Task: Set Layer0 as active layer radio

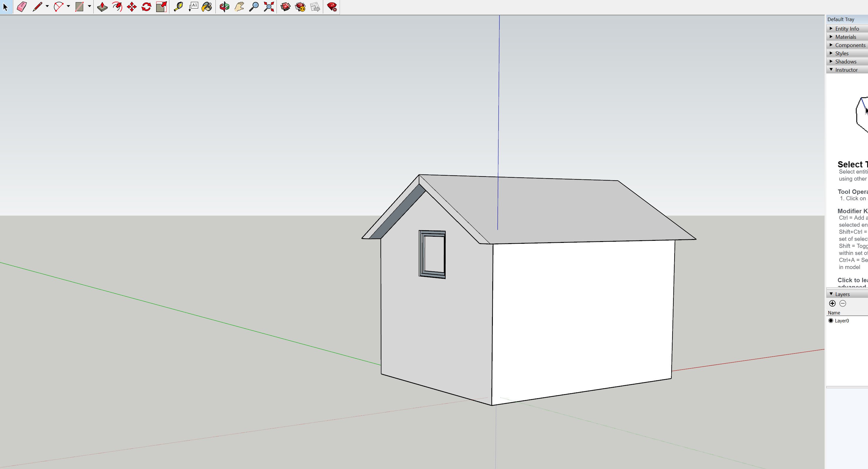Action: pos(831,321)
